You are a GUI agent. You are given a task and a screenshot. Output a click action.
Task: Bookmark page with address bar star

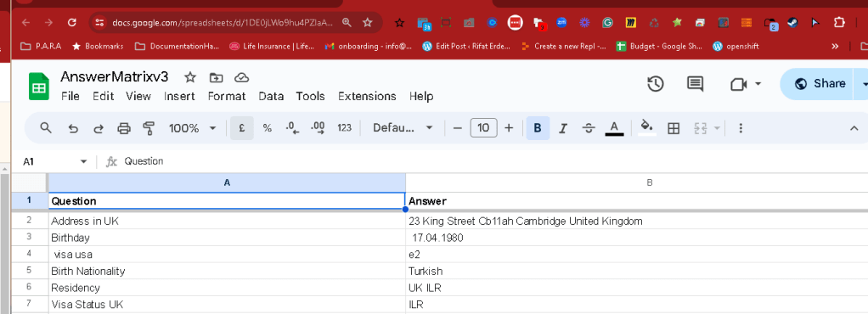[368, 23]
